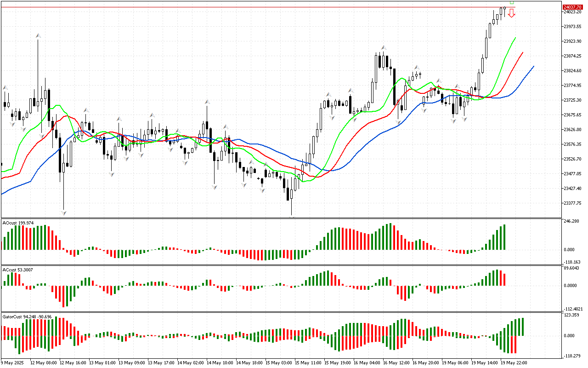This screenshot has height=368, width=588.
Task: Select the 23377.75 price scale label
Action: tap(572, 203)
